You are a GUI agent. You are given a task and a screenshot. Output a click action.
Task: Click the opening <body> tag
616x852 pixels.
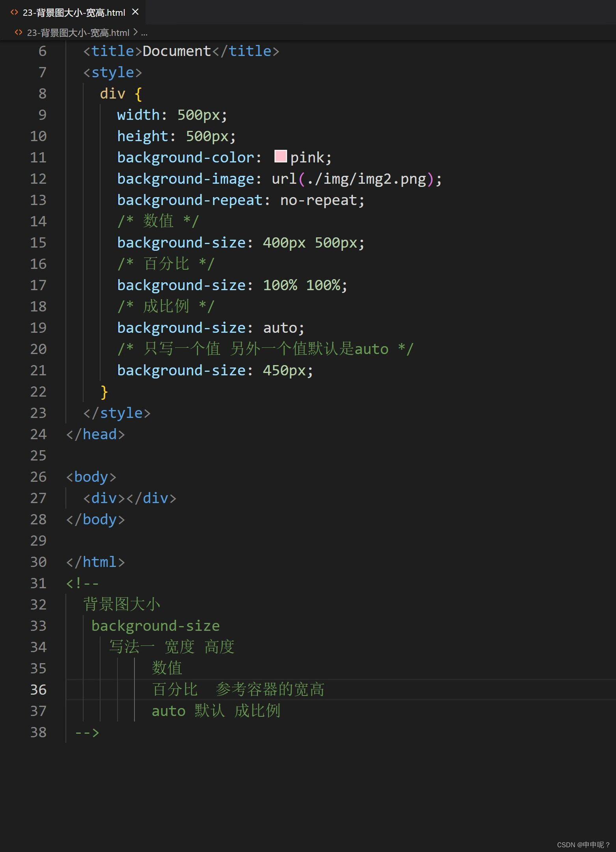point(91,477)
